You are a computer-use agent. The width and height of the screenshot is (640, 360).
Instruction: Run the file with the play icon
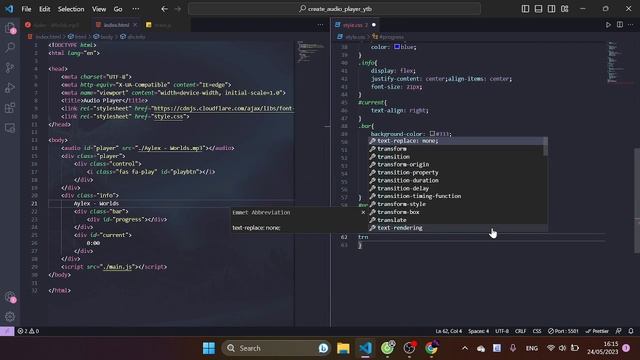(608, 25)
